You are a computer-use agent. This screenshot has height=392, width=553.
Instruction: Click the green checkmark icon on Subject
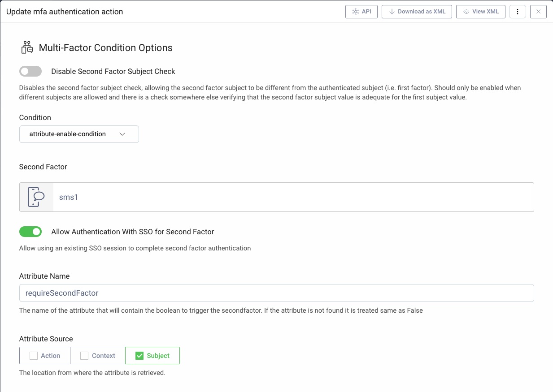point(139,356)
